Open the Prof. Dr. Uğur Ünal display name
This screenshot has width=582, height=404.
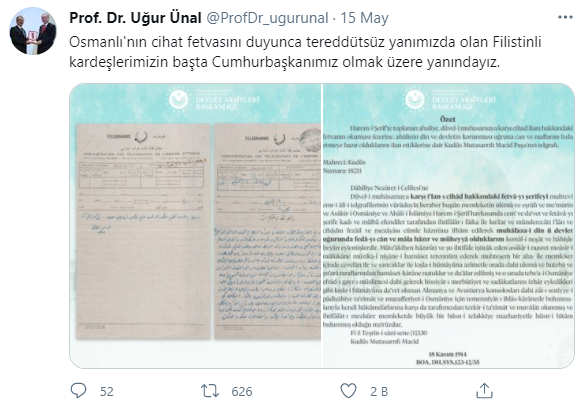tap(135, 18)
